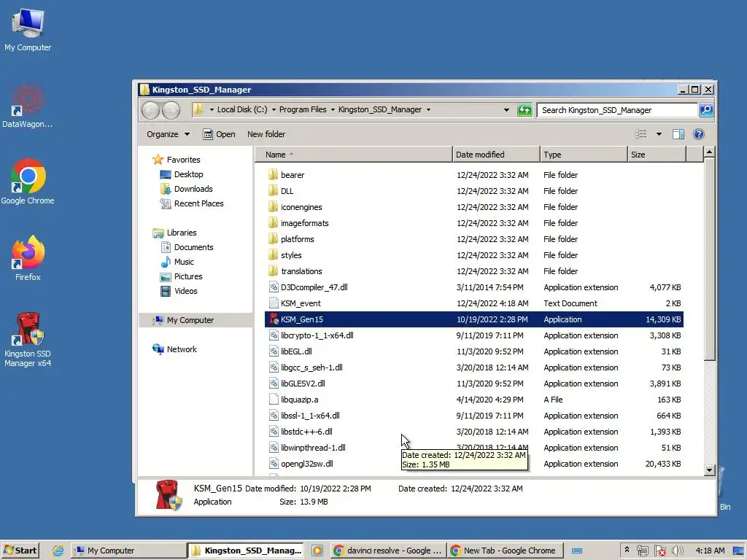Select Libraries in navigation pane
Viewport: 747px width, 560px height.
(182, 233)
